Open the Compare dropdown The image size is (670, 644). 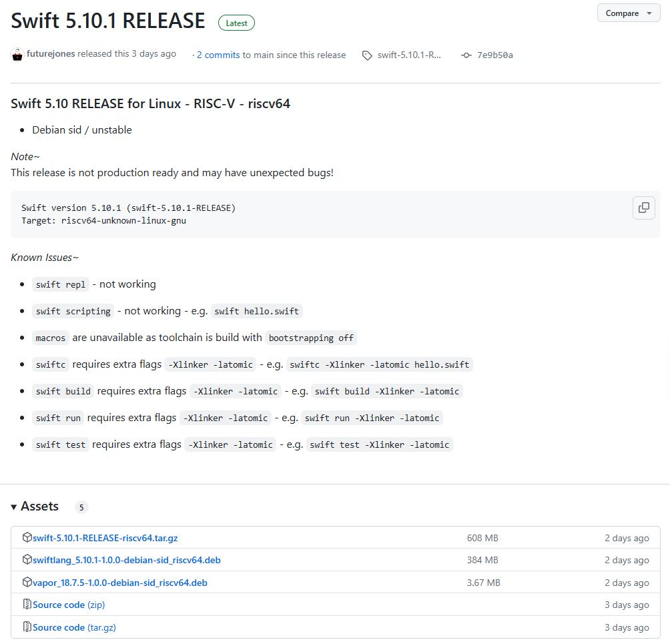click(628, 13)
